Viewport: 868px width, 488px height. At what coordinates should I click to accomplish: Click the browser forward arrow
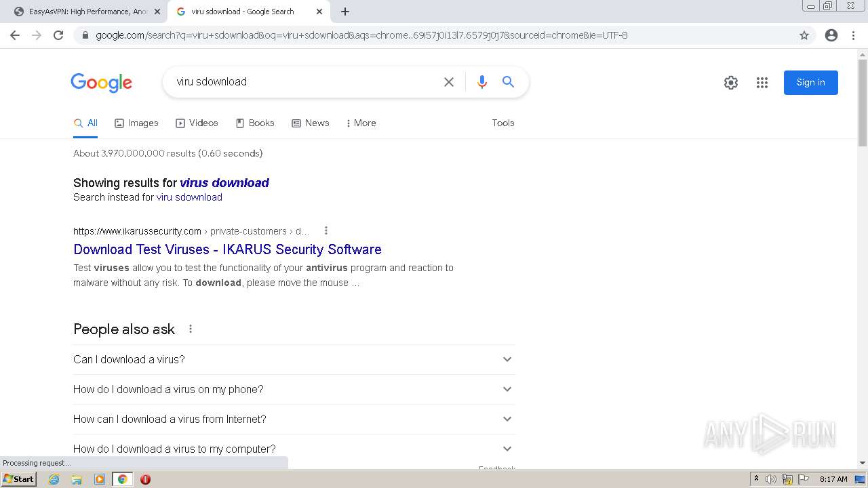[x=37, y=35]
